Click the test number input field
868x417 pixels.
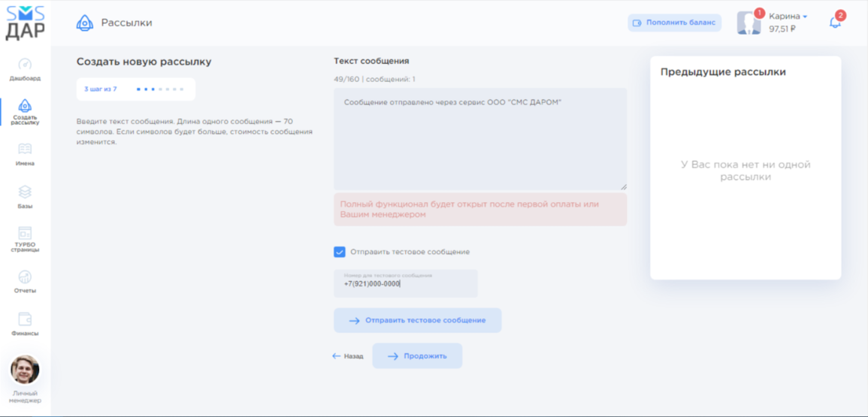(x=405, y=283)
